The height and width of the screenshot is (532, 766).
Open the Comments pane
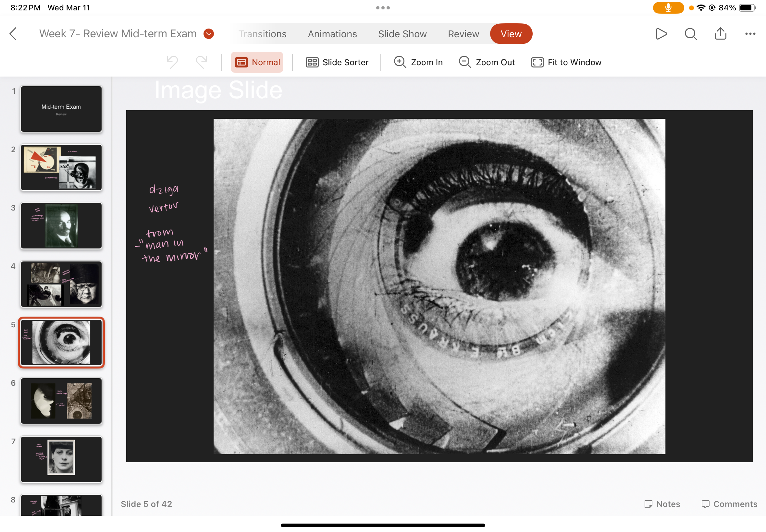[729, 504]
